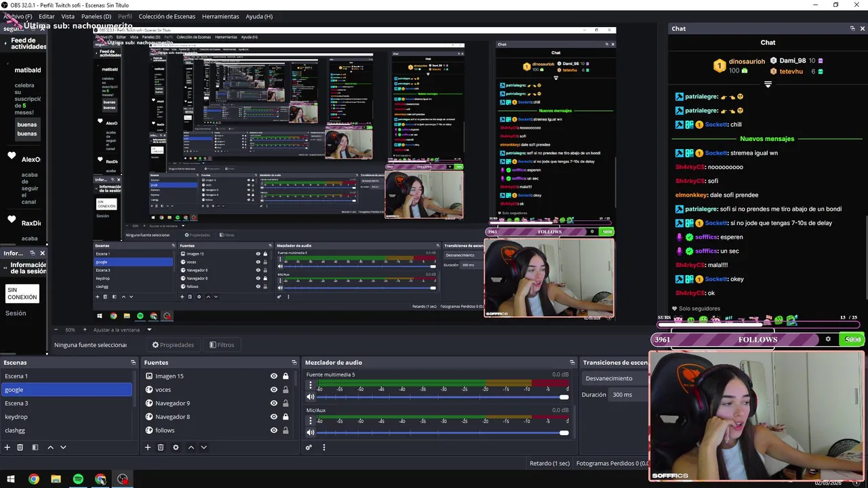This screenshot has width=868, height=488.
Task: Add a new source in Fuentes
Action: (x=147, y=447)
